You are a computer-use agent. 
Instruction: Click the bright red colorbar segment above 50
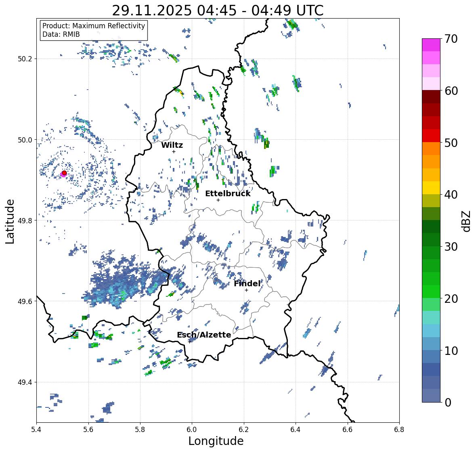pyautogui.click(x=431, y=136)
